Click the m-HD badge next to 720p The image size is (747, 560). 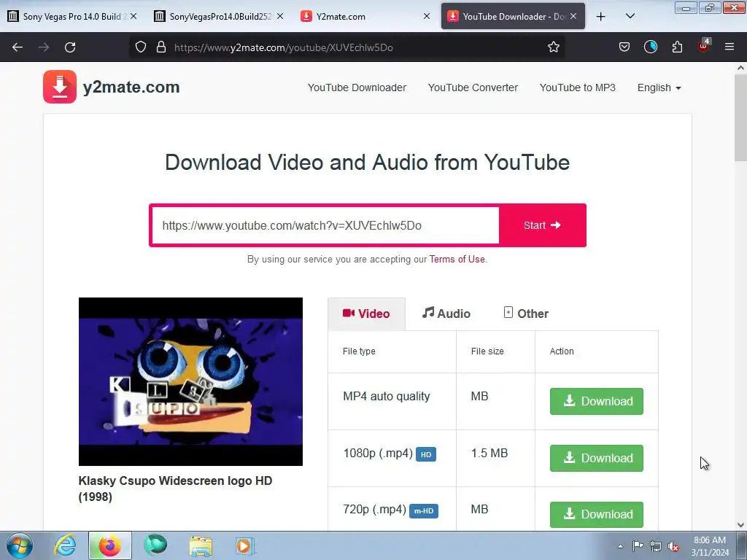click(x=424, y=511)
